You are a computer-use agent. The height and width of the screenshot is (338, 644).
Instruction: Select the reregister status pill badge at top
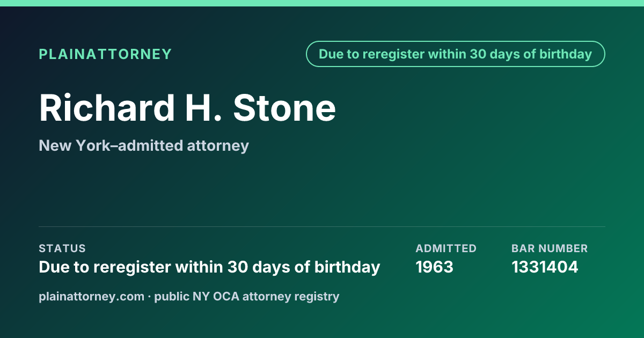456,54
